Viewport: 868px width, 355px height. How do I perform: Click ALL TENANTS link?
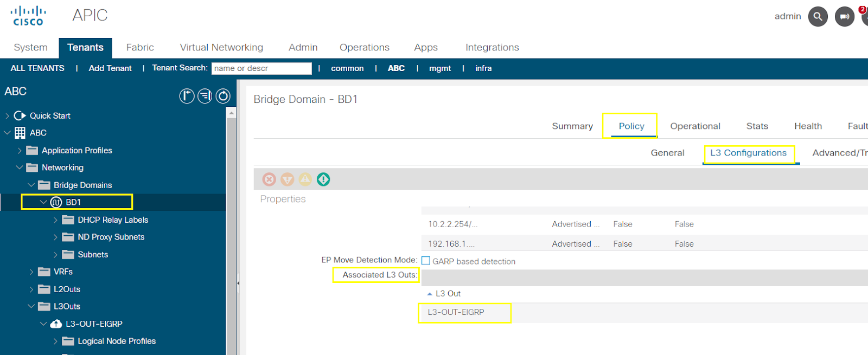coord(37,68)
